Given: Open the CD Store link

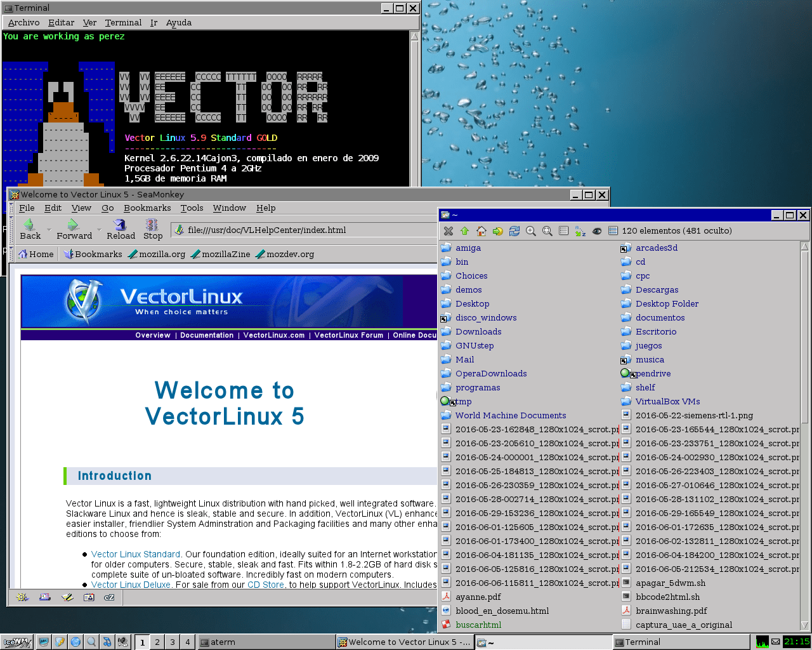Looking at the screenshot, I should [x=266, y=585].
